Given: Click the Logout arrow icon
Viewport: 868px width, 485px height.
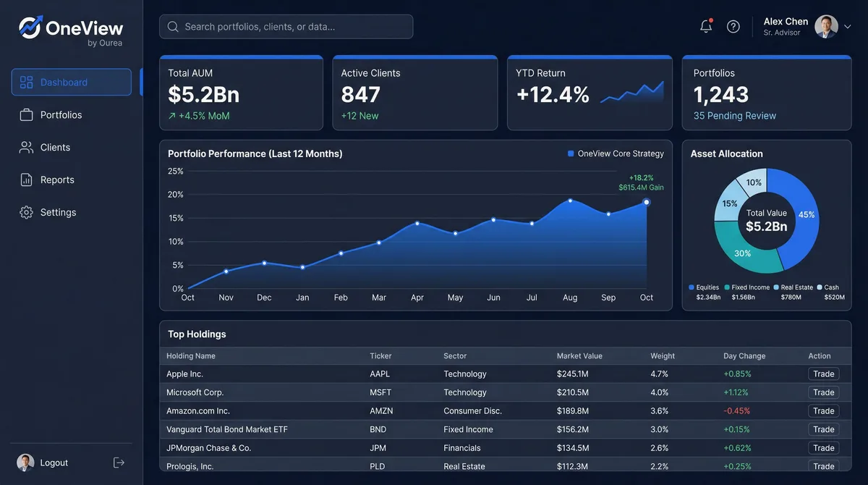Looking at the screenshot, I should point(118,462).
